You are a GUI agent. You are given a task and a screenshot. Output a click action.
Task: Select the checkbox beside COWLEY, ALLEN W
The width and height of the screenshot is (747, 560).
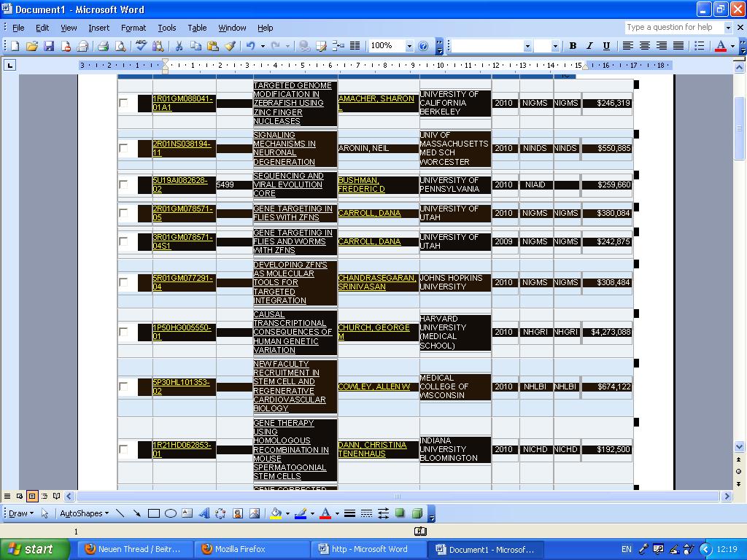pos(123,386)
